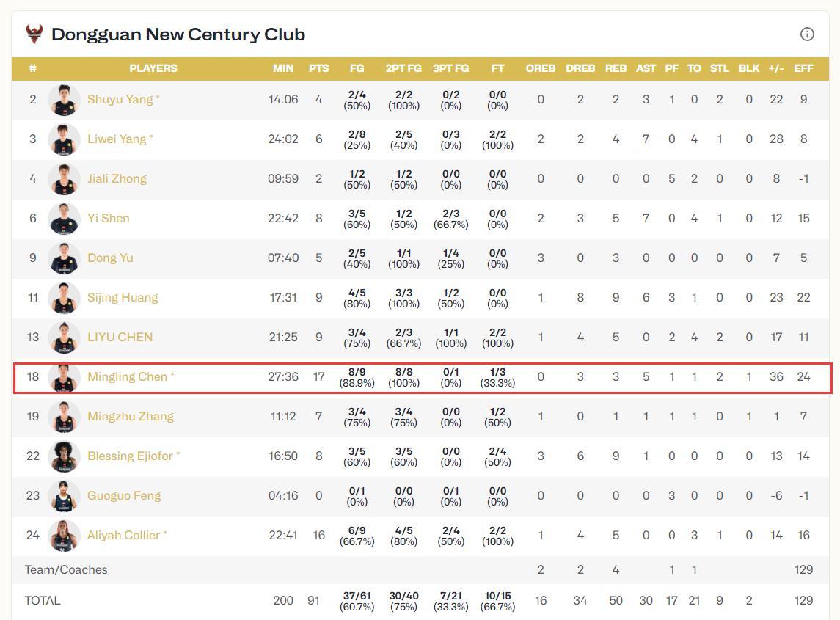
Task: Click the +/- column header
Action: (x=776, y=68)
